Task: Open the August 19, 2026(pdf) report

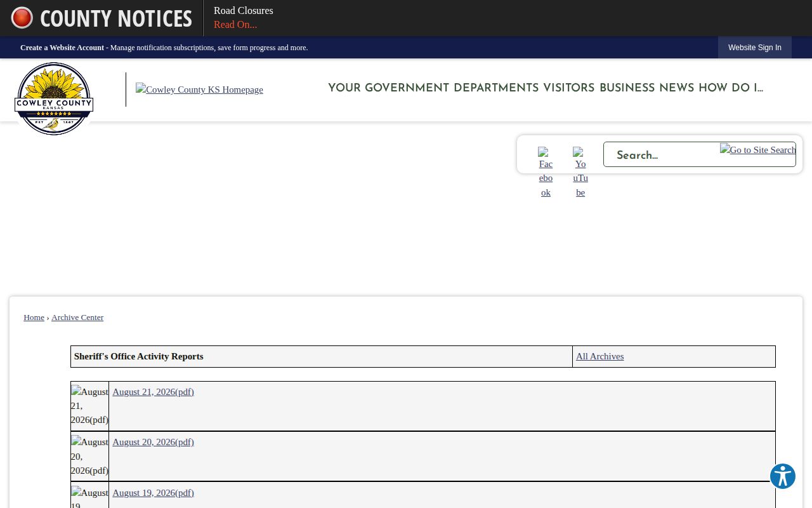Action: click(x=153, y=493)
